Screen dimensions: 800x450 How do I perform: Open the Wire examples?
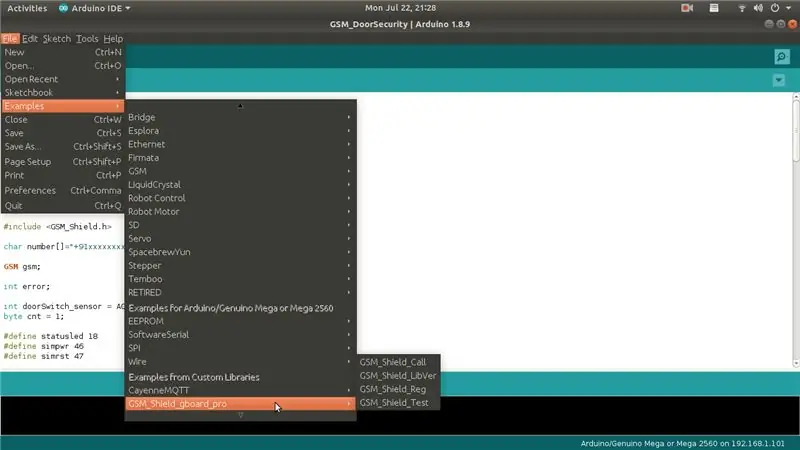(x=240, y=362)
